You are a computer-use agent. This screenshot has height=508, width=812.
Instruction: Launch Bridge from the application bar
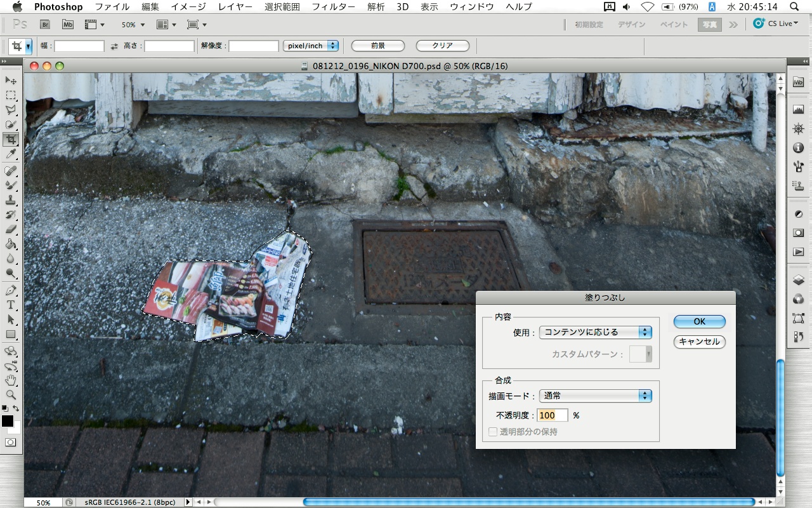(x=45, y=25)
